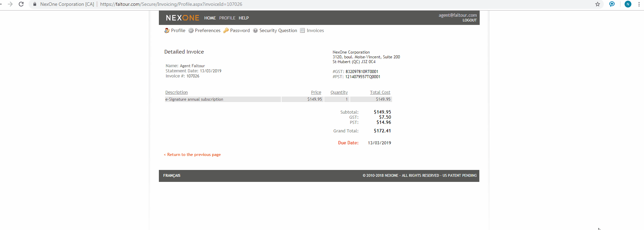Click the copyright footer text
This screenshot has height=230, width=644.
[x=420, y=175]
